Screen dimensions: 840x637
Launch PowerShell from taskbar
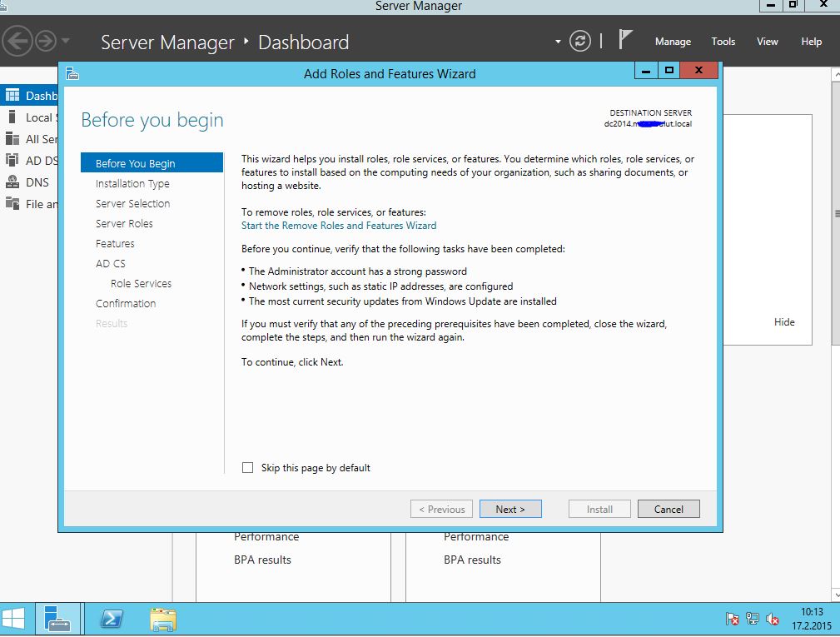(112, 620)
